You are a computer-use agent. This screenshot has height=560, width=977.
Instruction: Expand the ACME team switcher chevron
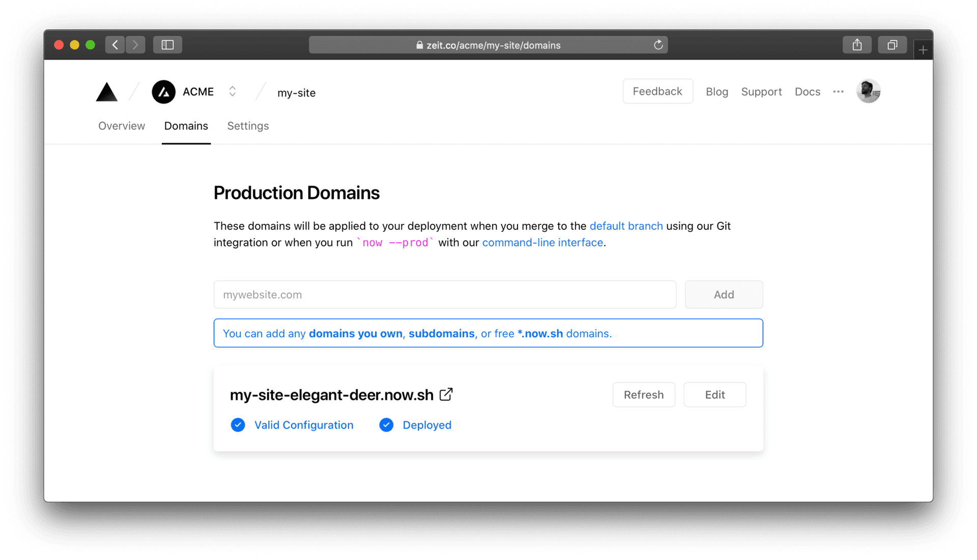[x=232, y=92]
